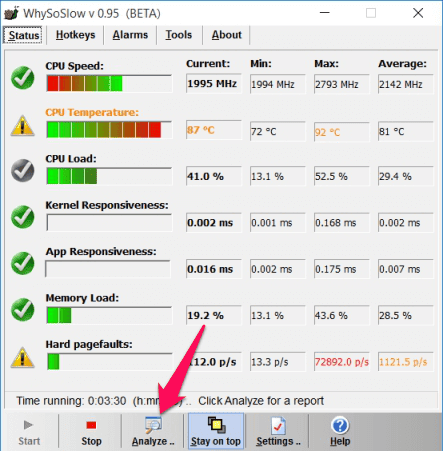Click the Hard pagefaults bar graph
The width and height of the screenshot is (443, 451).
point(109,362)
